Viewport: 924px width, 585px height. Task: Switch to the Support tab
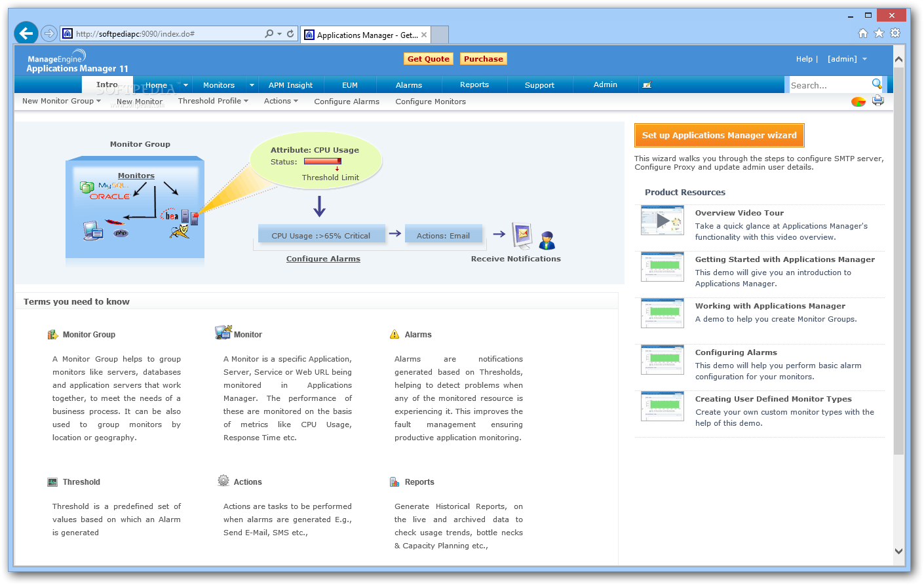coord(540,85)
